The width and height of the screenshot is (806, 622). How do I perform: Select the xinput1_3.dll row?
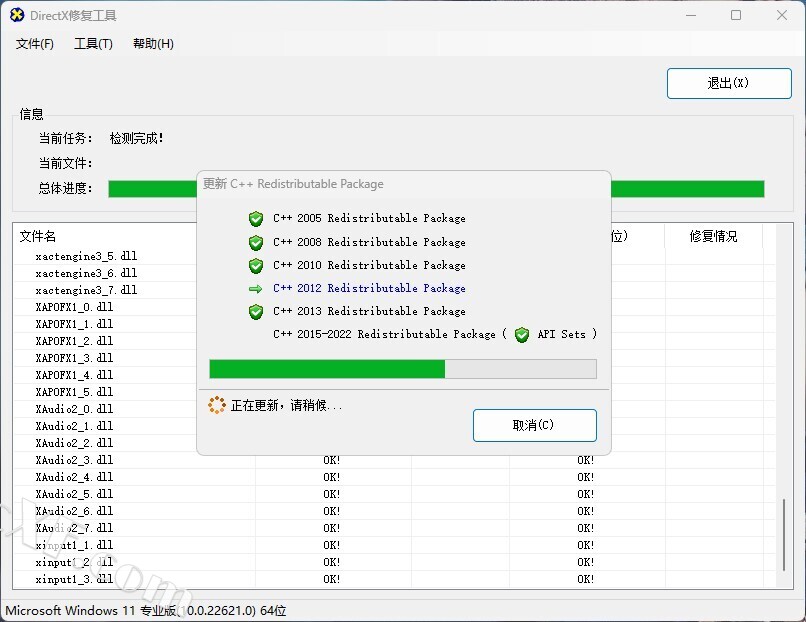394,579
